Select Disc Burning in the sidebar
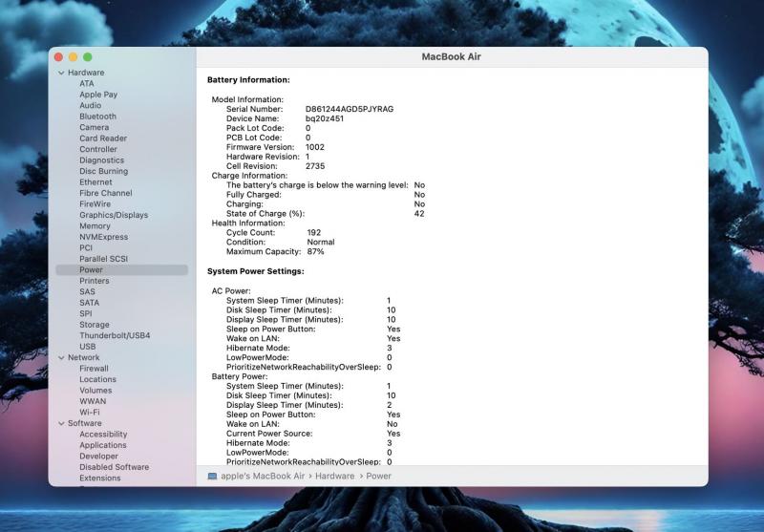 104,171
